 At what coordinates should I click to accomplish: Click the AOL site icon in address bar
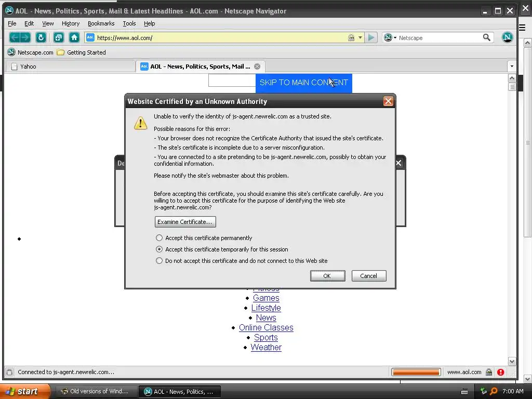(90, 37)
